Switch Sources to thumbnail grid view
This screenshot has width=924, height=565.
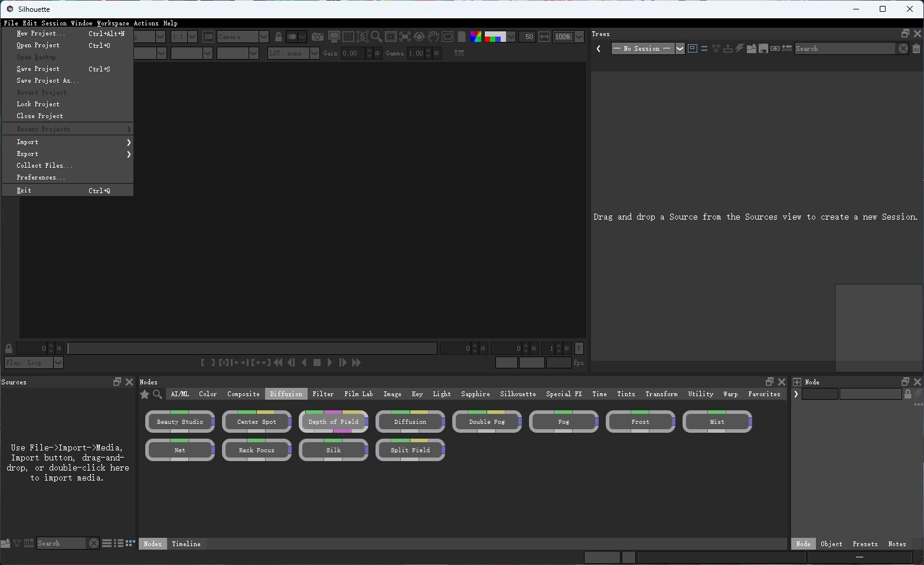point(130,543)
